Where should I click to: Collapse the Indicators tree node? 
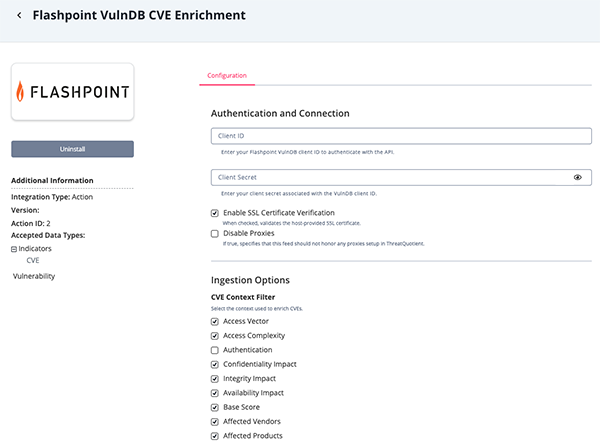(14, 248)
